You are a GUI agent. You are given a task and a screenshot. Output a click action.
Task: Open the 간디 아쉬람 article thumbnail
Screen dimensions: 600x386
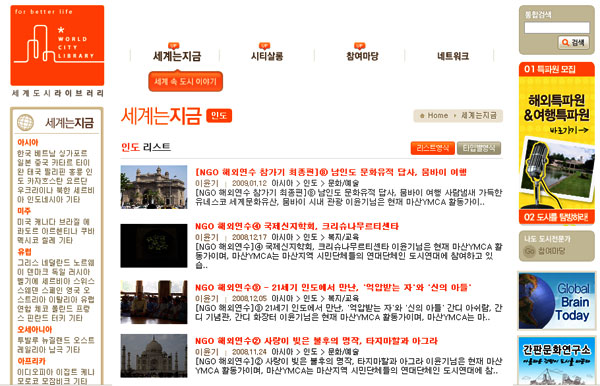154,302
